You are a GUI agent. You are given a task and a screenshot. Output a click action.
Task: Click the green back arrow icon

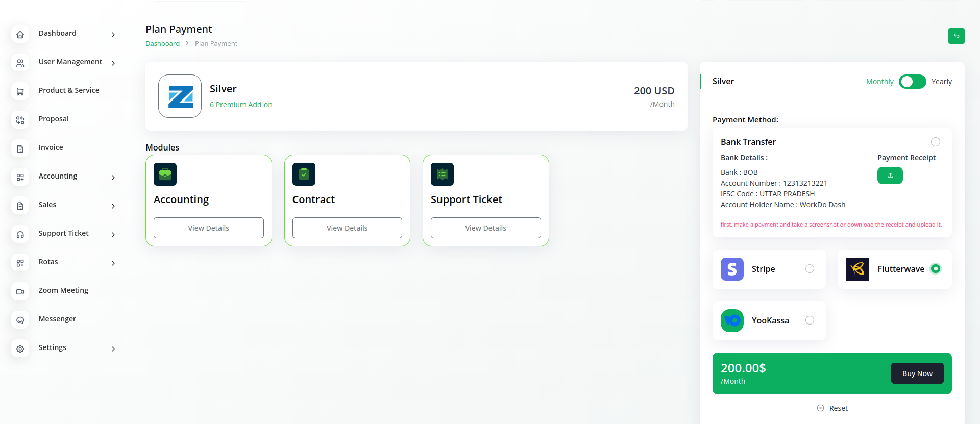[x=956, y=36]
